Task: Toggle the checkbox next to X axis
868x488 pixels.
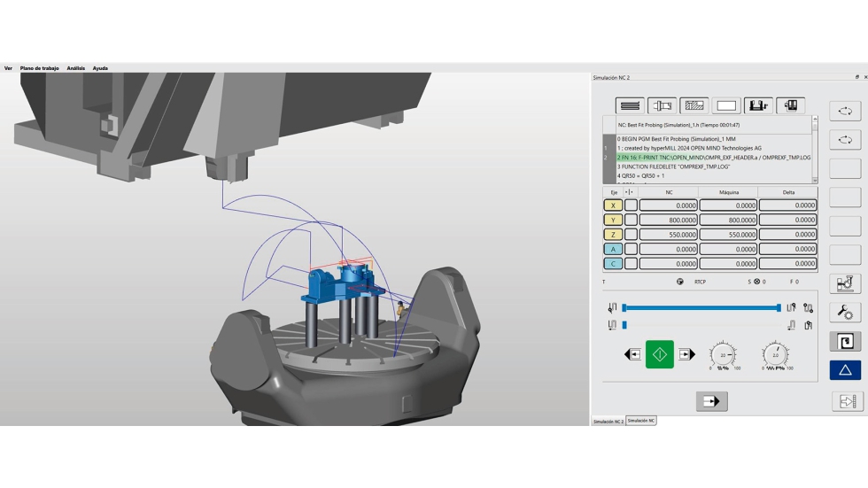Action: coord(631,205)
